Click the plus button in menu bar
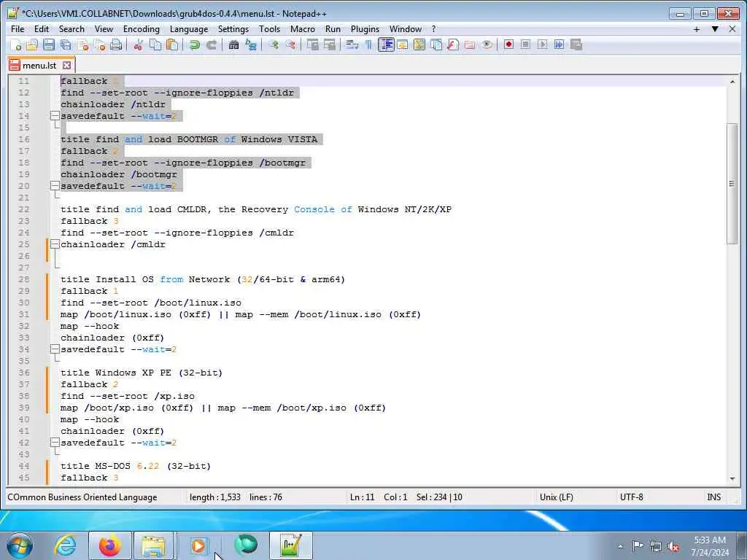The image size is (747, 560). (697, 29)
